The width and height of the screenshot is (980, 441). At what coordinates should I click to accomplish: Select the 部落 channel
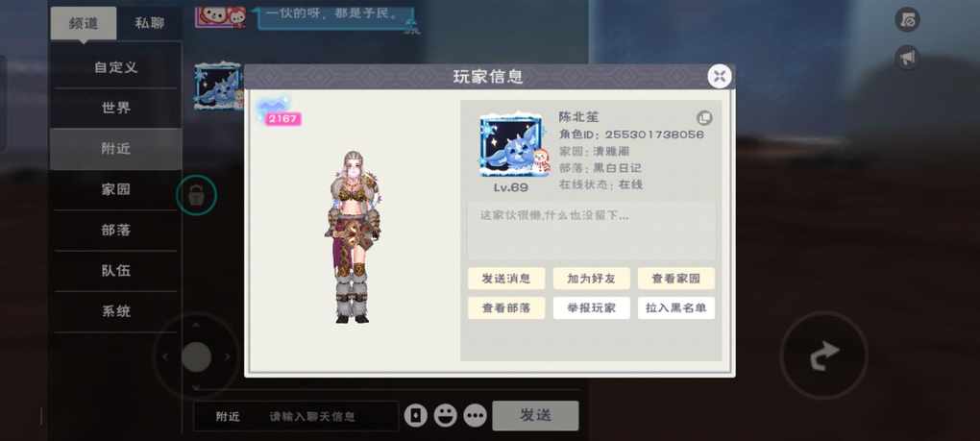click(x=116, y=230)
